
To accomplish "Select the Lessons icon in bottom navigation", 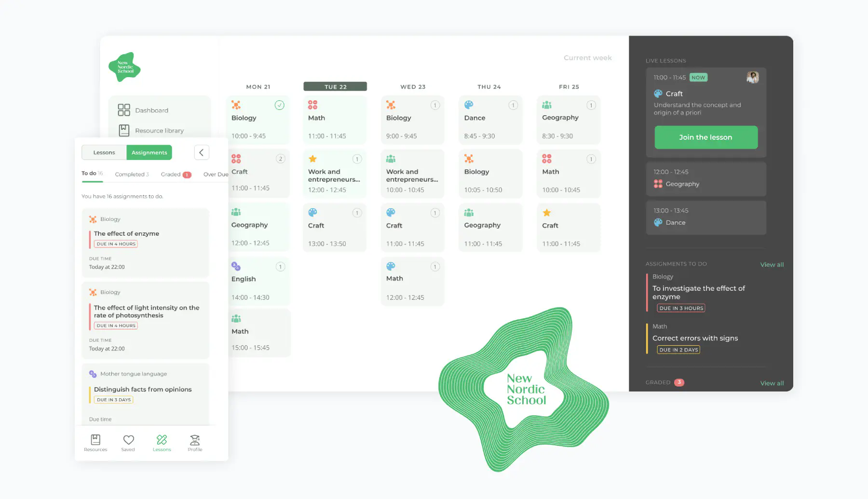I will click(x=162, y=441).
